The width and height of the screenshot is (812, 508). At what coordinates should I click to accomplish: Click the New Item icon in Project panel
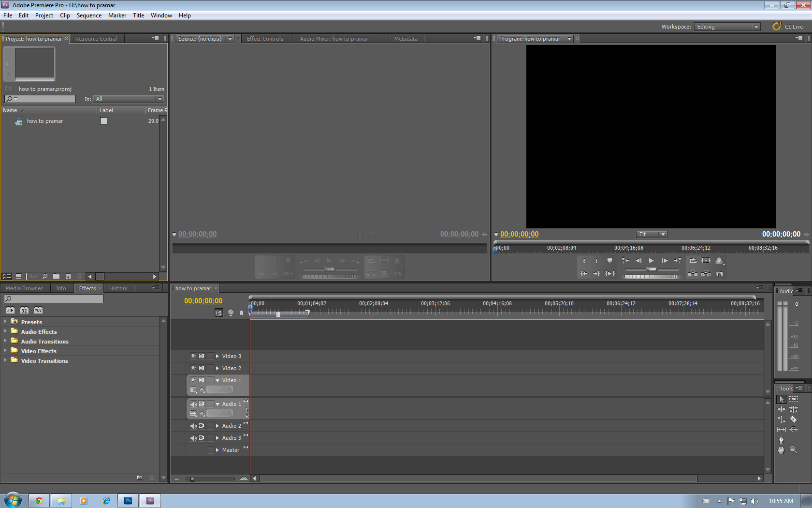pos(68,276)
